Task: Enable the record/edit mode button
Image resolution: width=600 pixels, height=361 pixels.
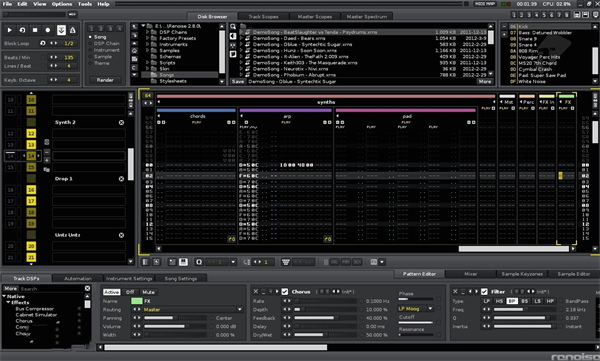Action: tap(47, 30)
